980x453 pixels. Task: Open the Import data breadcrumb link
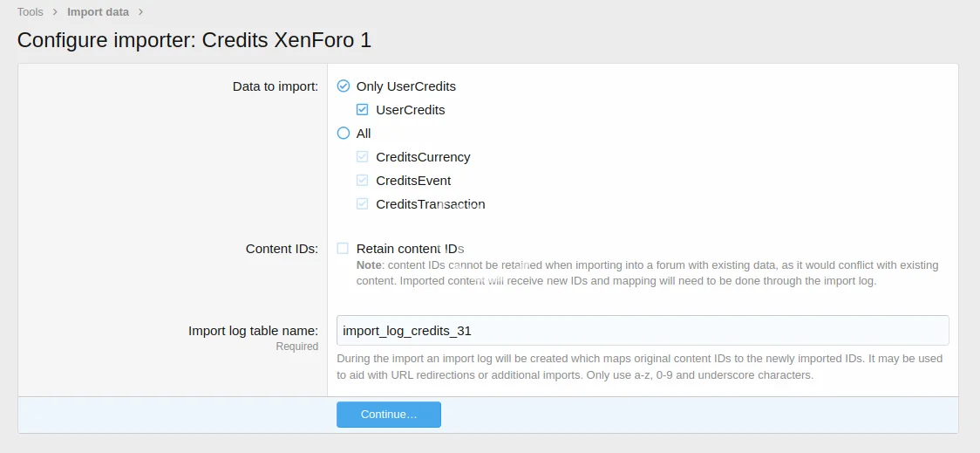[98, 12]
